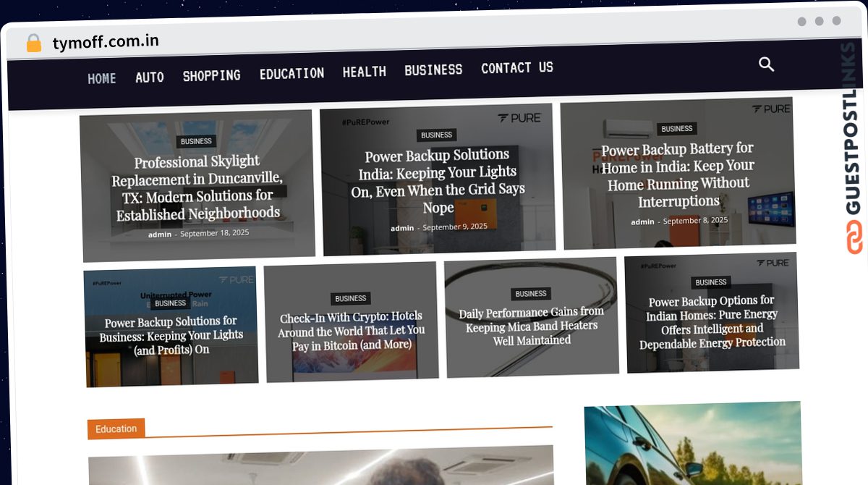Open Check-In With Crypto hotels article

[x=352, y=331]
